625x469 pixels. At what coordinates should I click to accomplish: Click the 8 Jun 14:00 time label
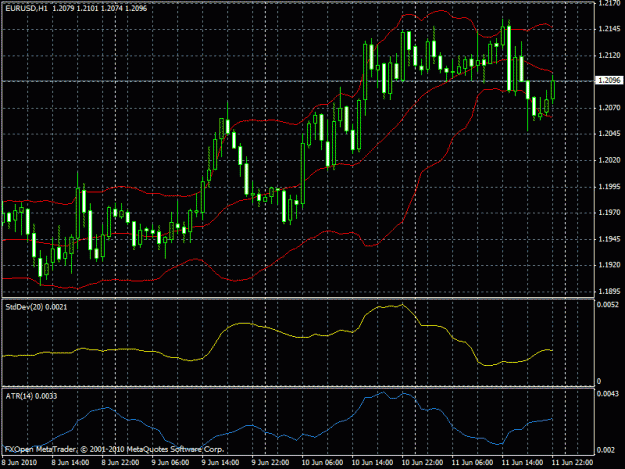click(x=70, y=463)
